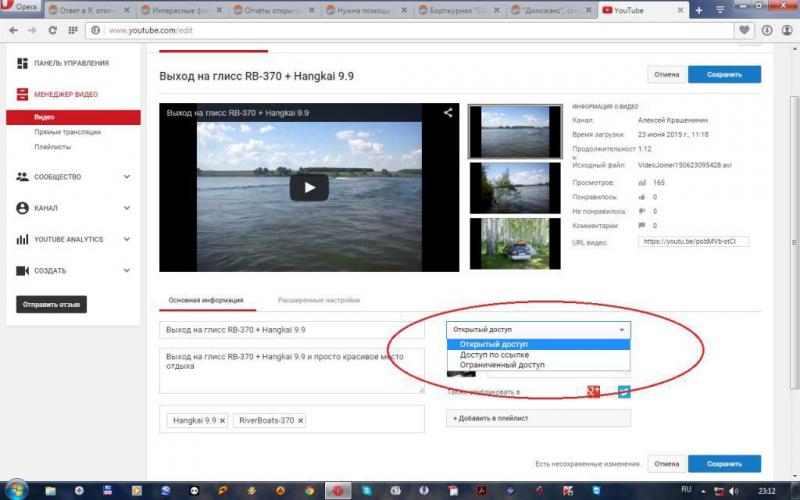Click the dashboard icon next to Панель управления
The height and width of the screenshot is (500, 800).
(x=22, y=63)
